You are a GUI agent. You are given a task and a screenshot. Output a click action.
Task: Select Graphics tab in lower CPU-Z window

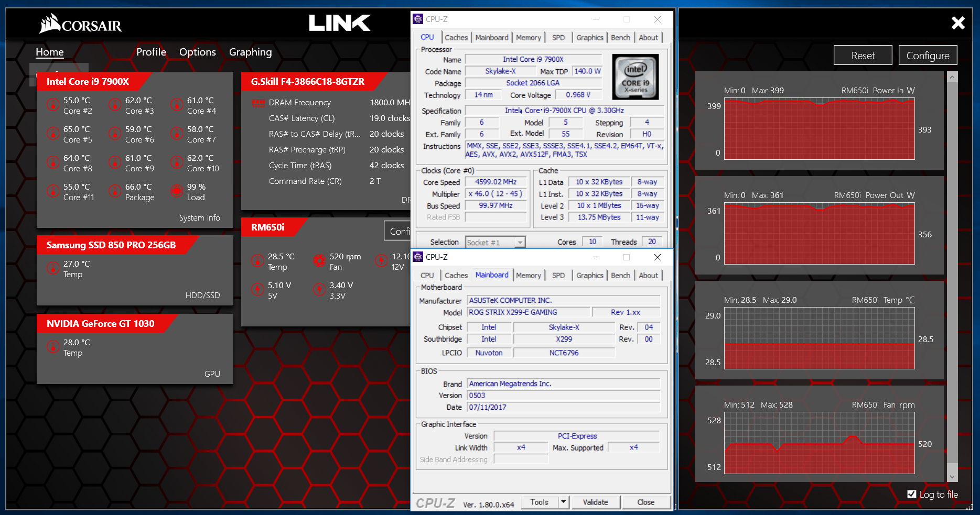pos(590,276)
